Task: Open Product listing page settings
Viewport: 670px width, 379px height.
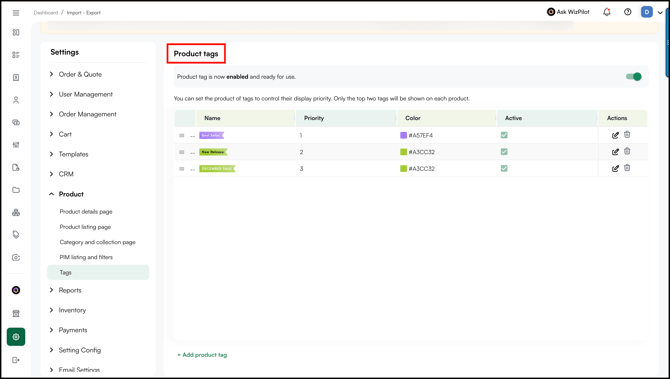Action: [x=85, y=227]
